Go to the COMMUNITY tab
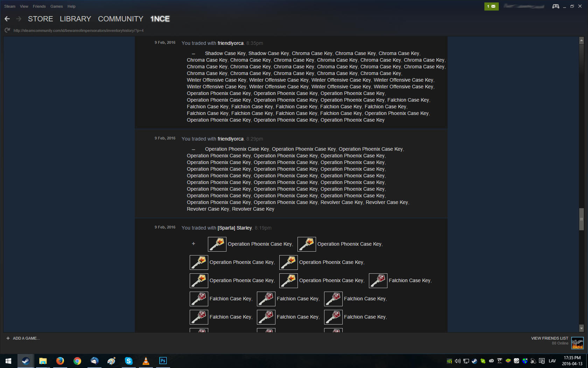The image size is (588, 368). [x=120, y=19]
